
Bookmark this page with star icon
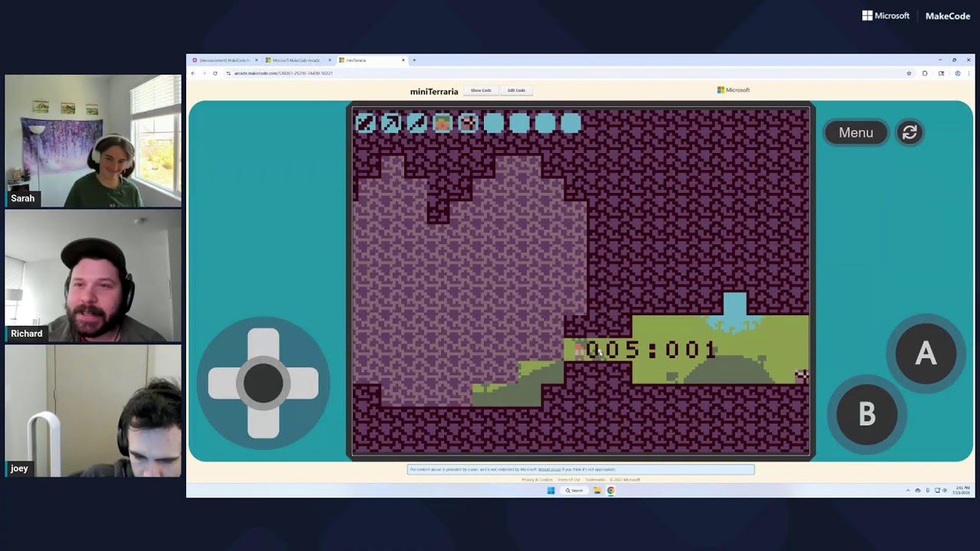coord(909,73)
